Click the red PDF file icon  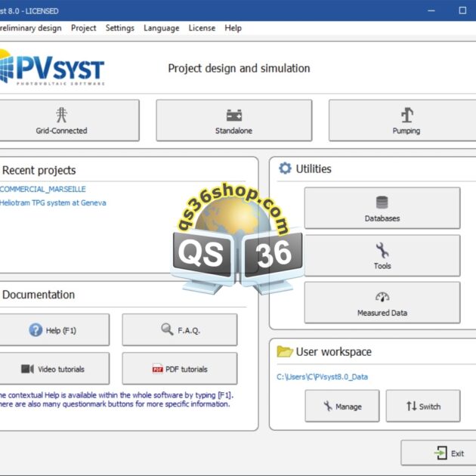tap(158, 369)
